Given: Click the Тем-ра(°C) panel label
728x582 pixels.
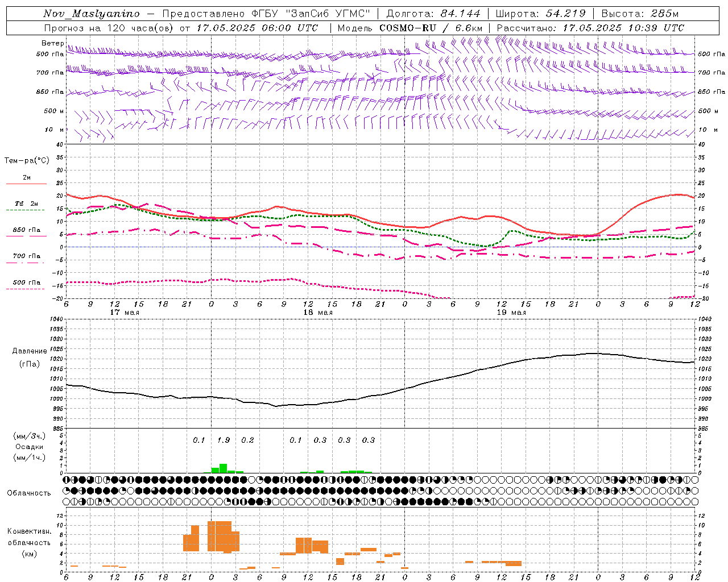Looking at the screenshot, I should [27, 161].
